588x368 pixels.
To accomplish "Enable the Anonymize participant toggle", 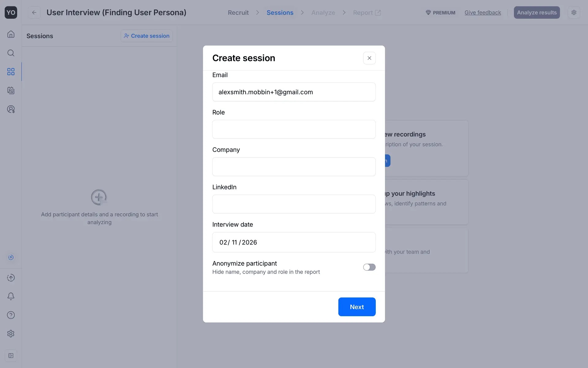I will click(369, 267).
